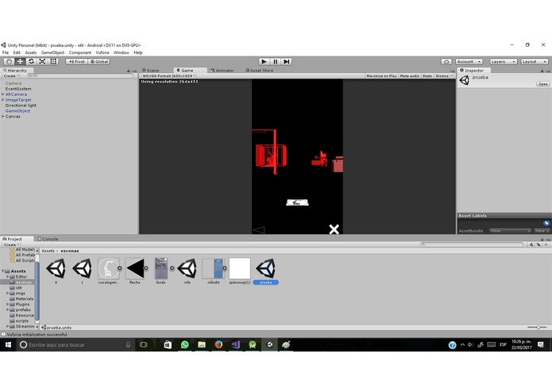The height and width of the screenshot is (392, 552).
Task: Select the Hand tool in toolbar
Action: 9,62
